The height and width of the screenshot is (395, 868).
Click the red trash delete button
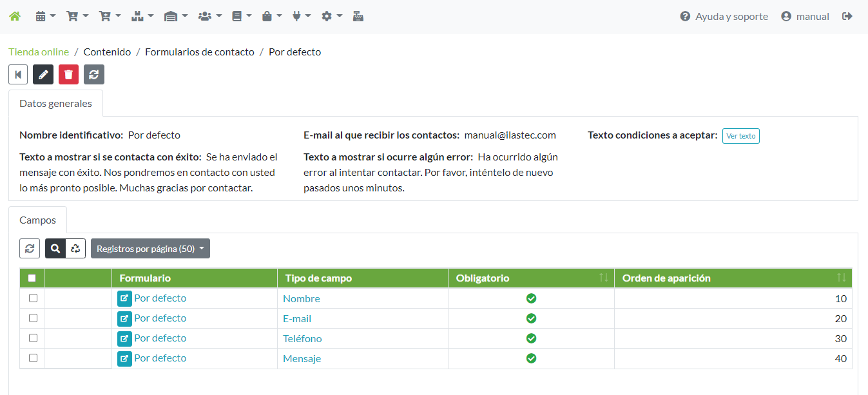68,75
